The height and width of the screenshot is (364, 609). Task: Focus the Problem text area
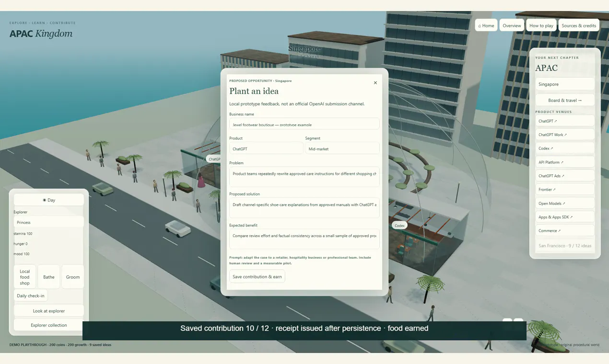[x=304, y=177]
